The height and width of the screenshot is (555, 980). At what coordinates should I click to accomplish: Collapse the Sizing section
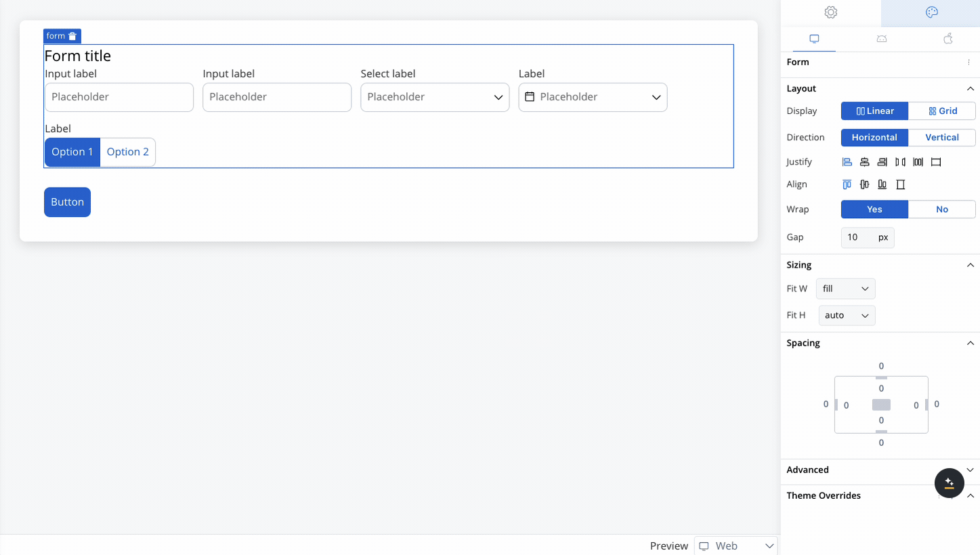click(x=970, y=265)
